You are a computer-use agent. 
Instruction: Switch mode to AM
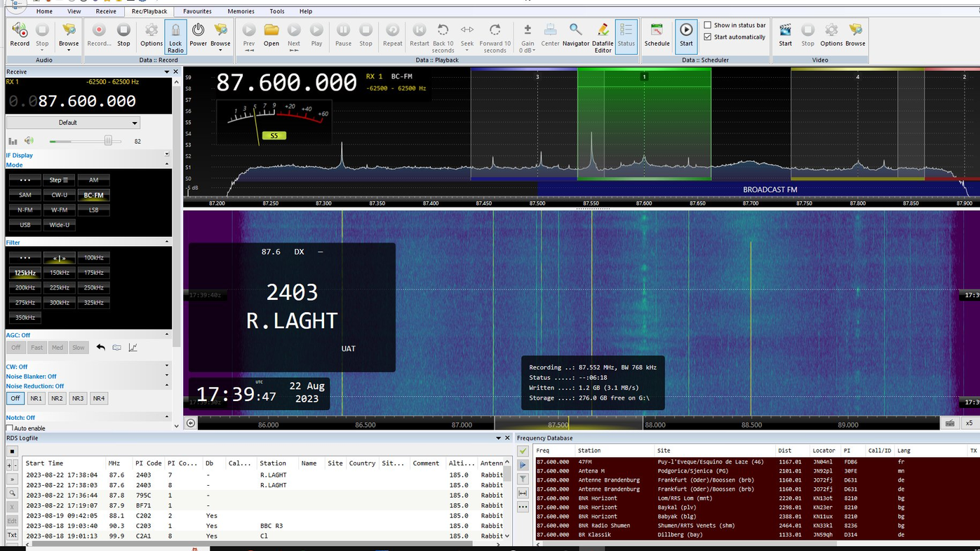(x=93, y=180)
